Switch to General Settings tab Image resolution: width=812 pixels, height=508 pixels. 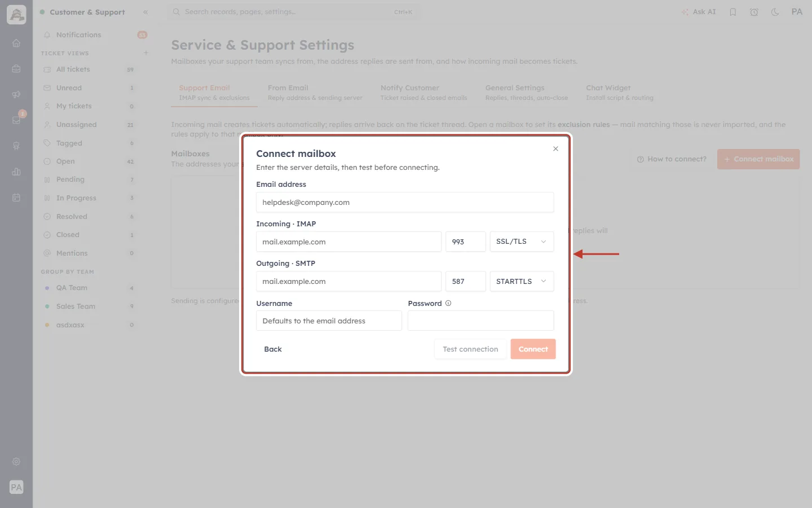coord(527,93)
